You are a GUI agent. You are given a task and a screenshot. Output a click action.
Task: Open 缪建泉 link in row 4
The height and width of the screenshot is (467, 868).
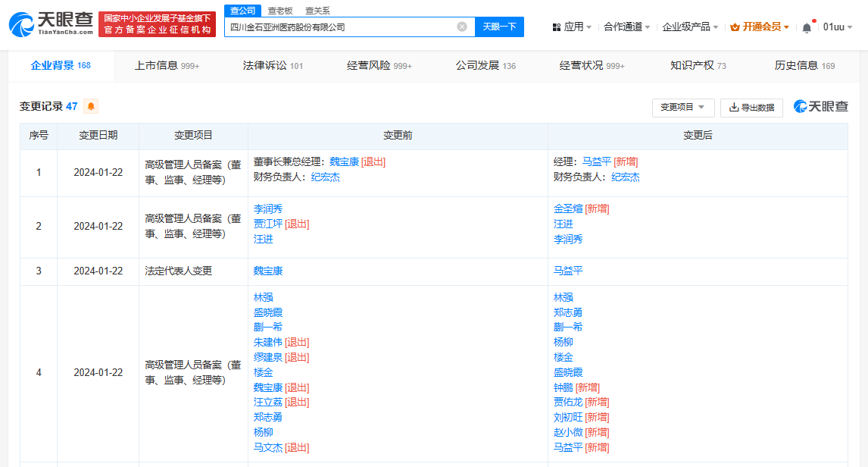coord(268,357)
